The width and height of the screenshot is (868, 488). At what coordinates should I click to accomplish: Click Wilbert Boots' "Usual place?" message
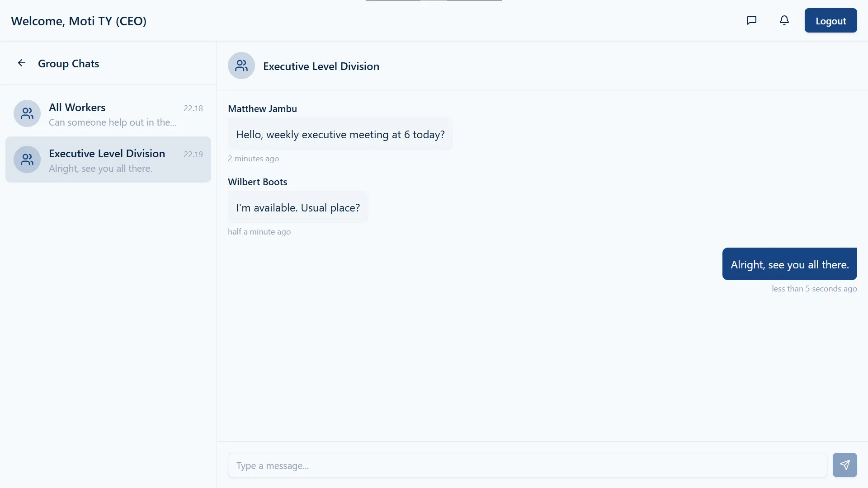click(x=298, y=208)
